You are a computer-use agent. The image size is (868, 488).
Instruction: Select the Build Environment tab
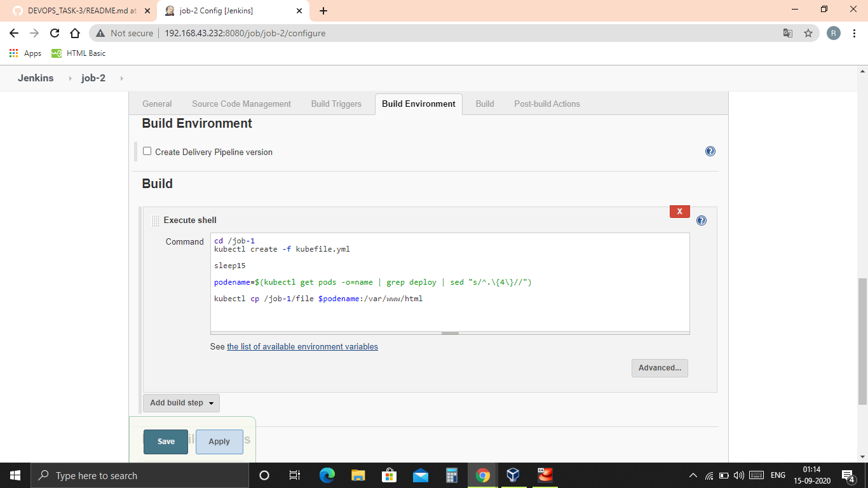[x=419, y=104]
